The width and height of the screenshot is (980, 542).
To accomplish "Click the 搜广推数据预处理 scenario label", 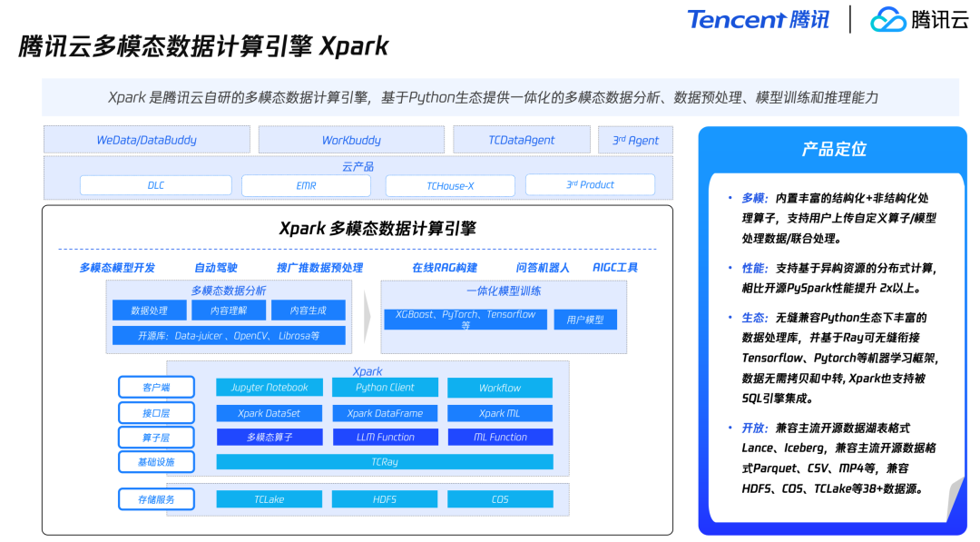I will point(319,268).
